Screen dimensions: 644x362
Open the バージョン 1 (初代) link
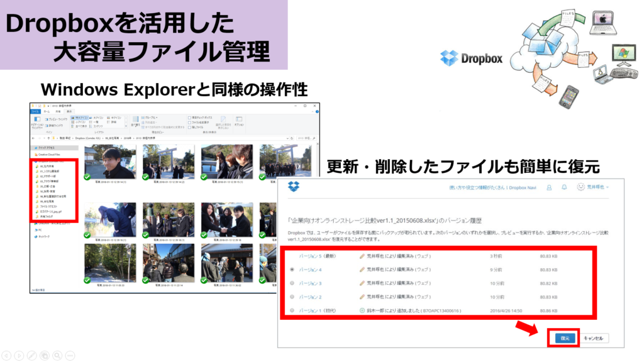click(318, 310)
